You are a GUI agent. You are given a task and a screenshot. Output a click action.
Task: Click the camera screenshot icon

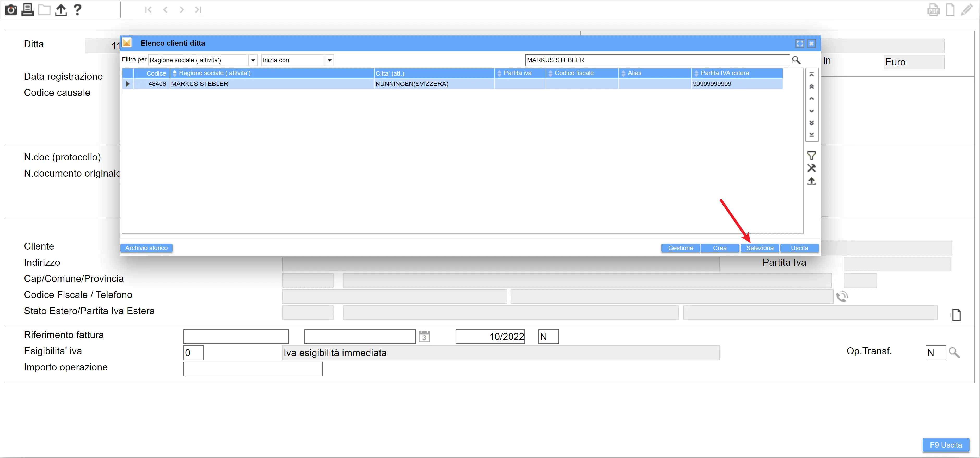pos(11,10)
